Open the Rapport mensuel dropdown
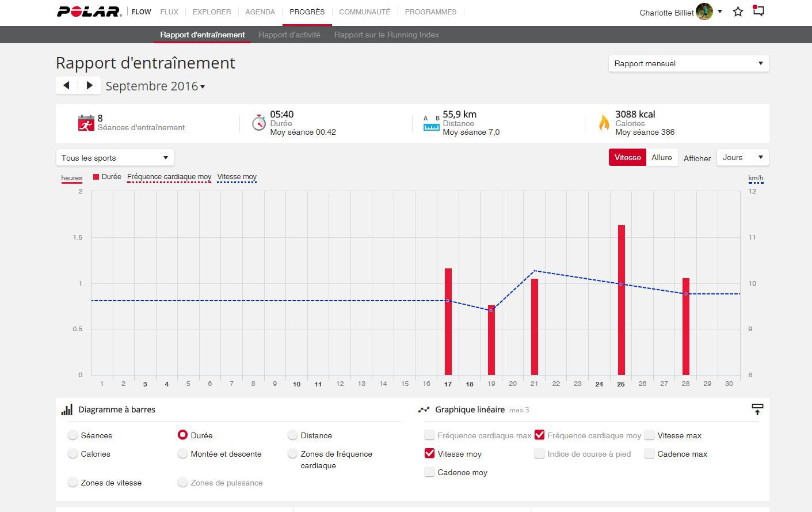812x512 pixels. (688, 63)
